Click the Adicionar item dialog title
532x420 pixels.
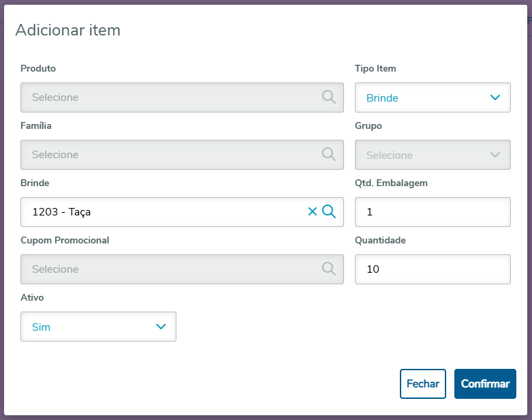[x=67, y=30]
